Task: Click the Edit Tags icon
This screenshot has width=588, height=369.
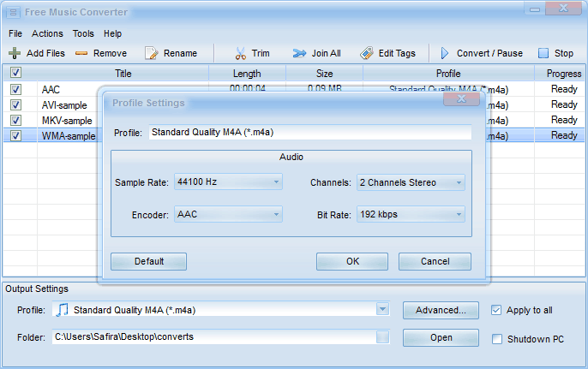Action: pyautogui.click(x=366, y=53)
